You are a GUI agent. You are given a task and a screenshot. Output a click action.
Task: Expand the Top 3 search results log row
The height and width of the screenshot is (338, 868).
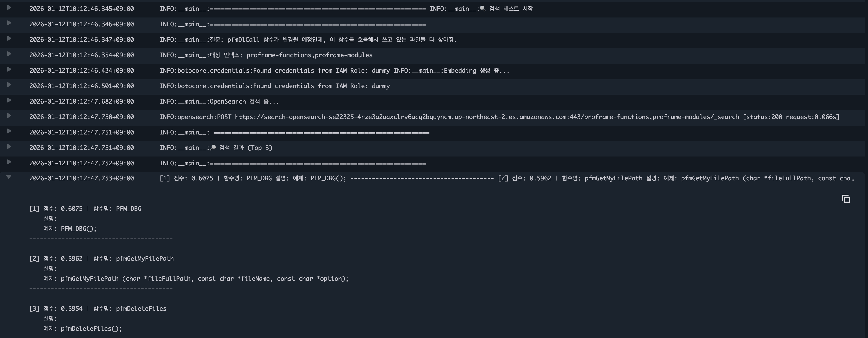9,147
